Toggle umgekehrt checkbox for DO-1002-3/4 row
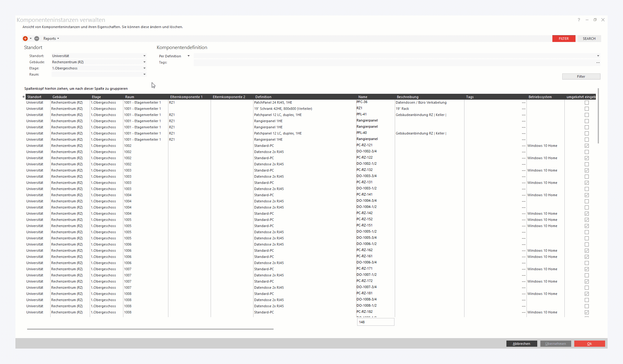The image size is (623, 364). coord(587,152)
